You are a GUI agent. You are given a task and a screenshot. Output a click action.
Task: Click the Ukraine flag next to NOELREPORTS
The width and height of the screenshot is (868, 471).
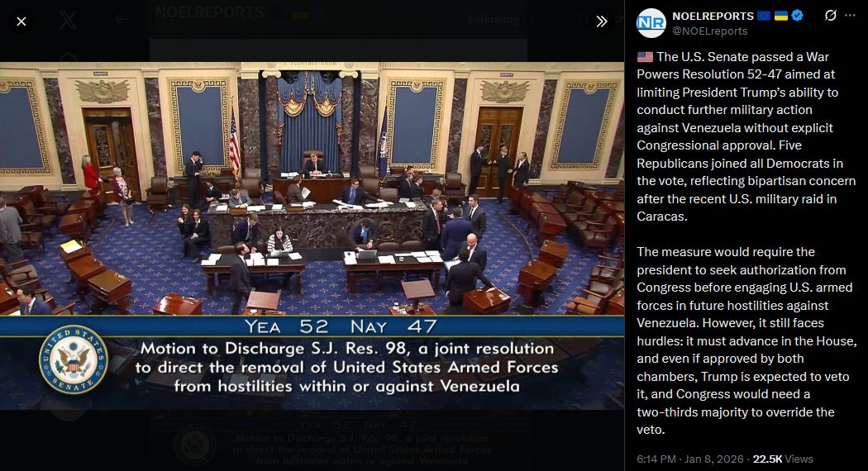point(781,16)
